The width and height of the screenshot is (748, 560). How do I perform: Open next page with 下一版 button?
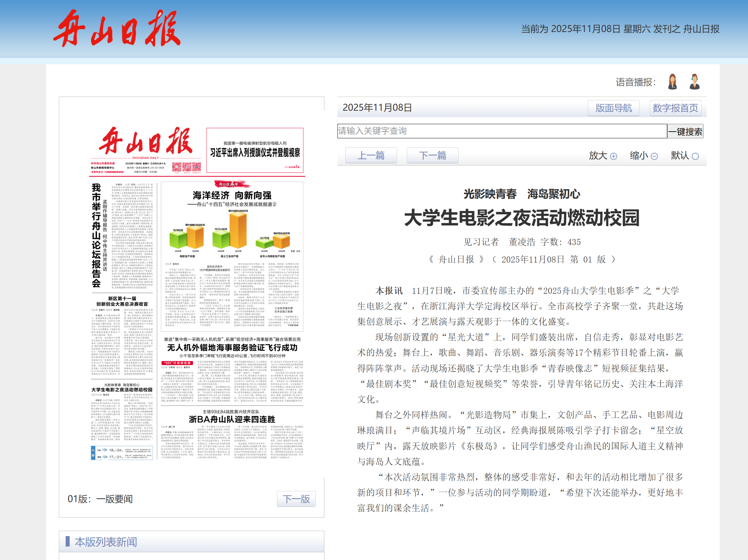[296, 499]
